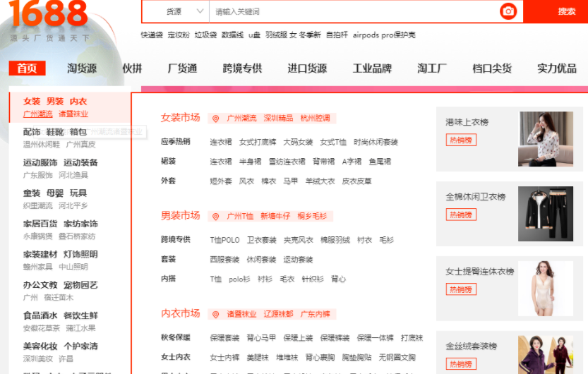Open the 进口货源 navigation tab
This screenshot has width=588, height=374.
click(x=307, y=68)
